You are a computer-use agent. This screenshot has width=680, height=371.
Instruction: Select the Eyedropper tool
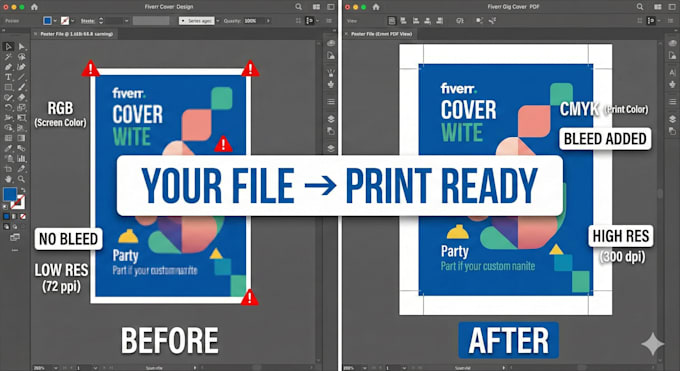click(x=8, y=148)
